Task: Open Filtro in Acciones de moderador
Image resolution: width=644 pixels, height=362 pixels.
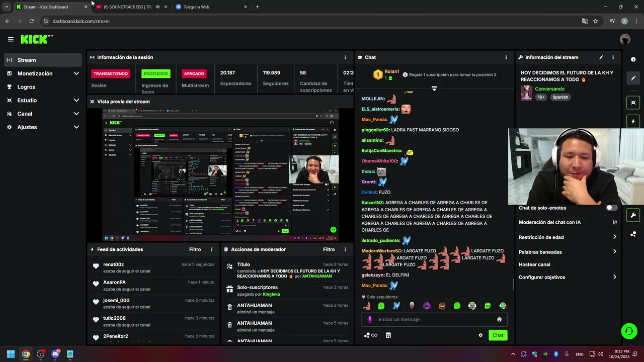Action: (329, 249)
